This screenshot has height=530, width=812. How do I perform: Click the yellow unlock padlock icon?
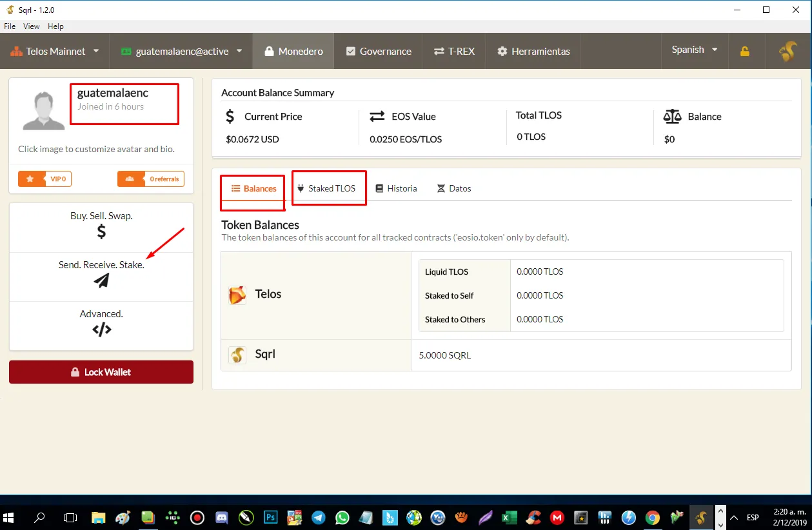click(745, 52)
